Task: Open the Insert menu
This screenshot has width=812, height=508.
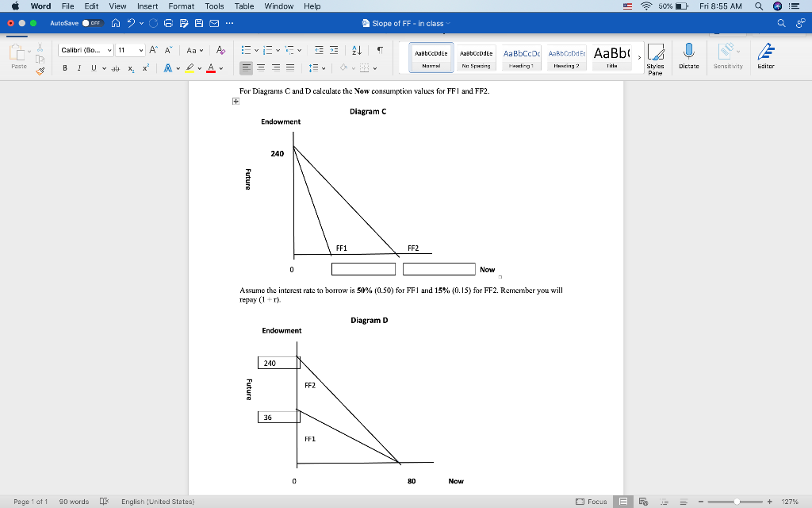Action: tap(147, 6)
